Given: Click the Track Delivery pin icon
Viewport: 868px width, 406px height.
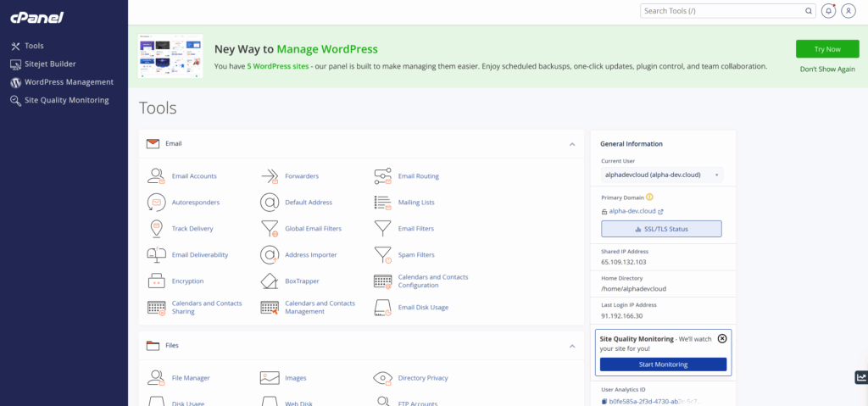Looking at the screenshot, I should (156, 228).
